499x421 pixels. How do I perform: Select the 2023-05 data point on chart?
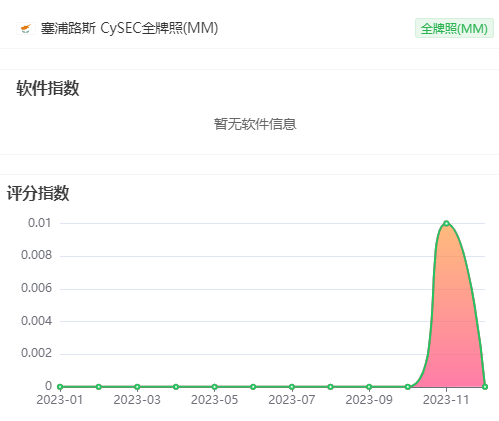click(215, 387)
